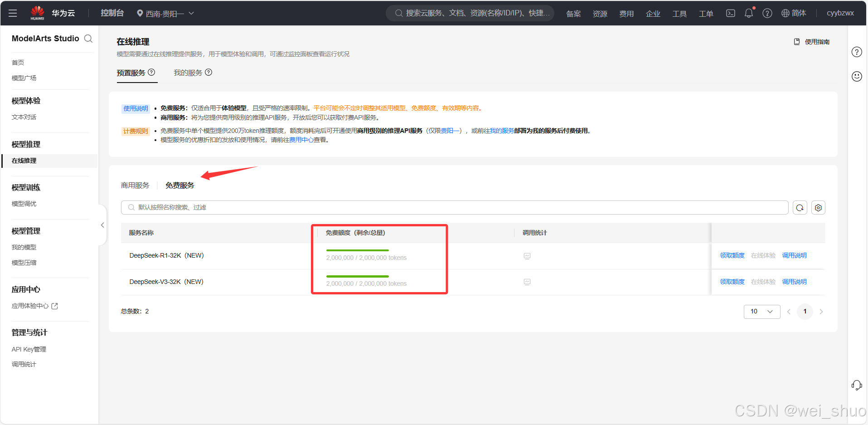Open 费用中心 link in billing rules

pos(301,140)
